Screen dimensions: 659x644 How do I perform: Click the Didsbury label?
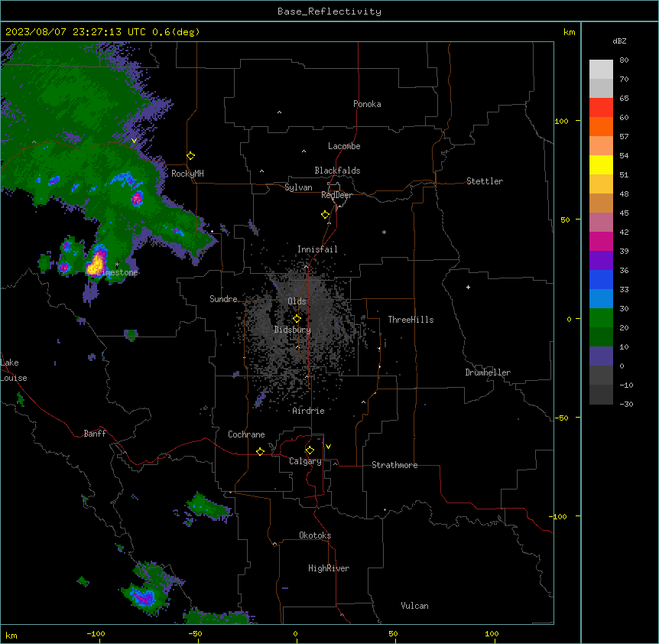coord(293,330)
